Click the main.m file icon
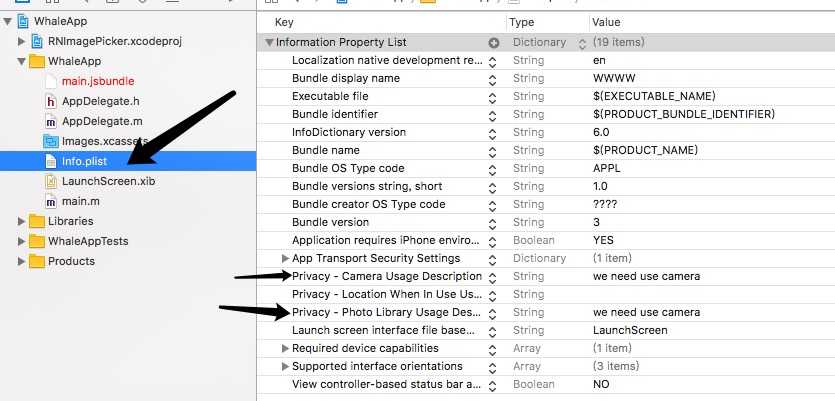The height and width of the screenshot is (401, 835). pyautogui.click(x=52, y=201)
